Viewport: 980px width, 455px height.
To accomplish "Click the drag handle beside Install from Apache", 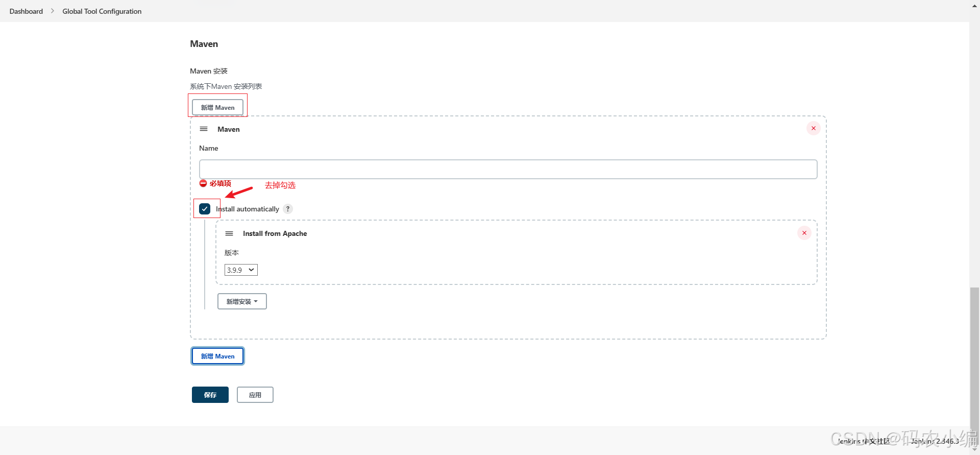I will [229, 233].
